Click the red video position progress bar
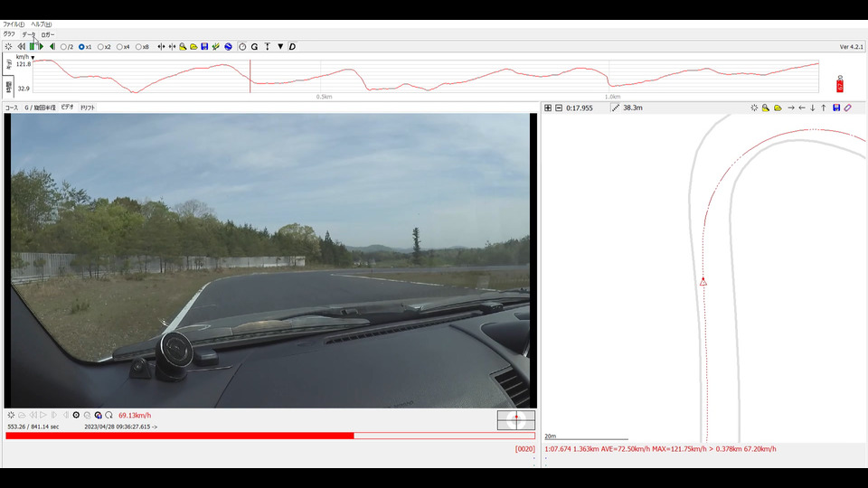 point(270,436)
